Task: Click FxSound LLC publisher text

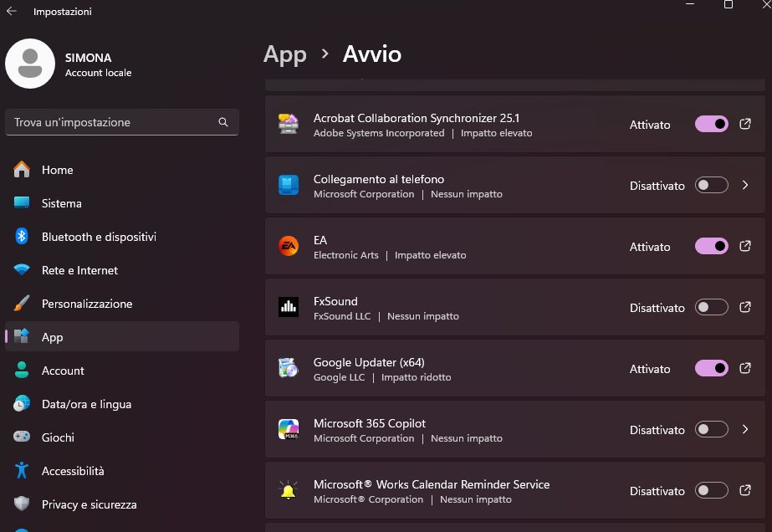Action: (342, 316)
